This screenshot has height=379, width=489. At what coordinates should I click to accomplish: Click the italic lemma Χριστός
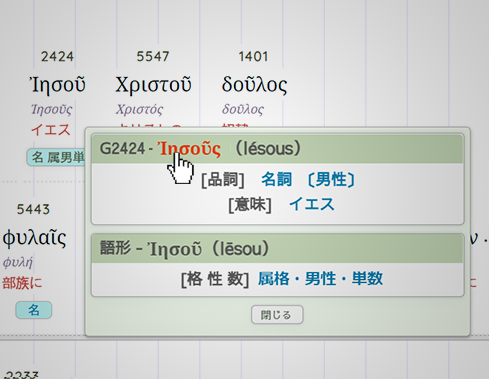point(140,109)
